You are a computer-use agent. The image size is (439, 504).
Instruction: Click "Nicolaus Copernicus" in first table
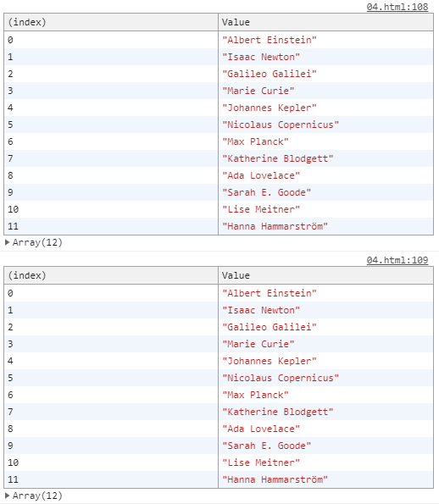[281, 125]
